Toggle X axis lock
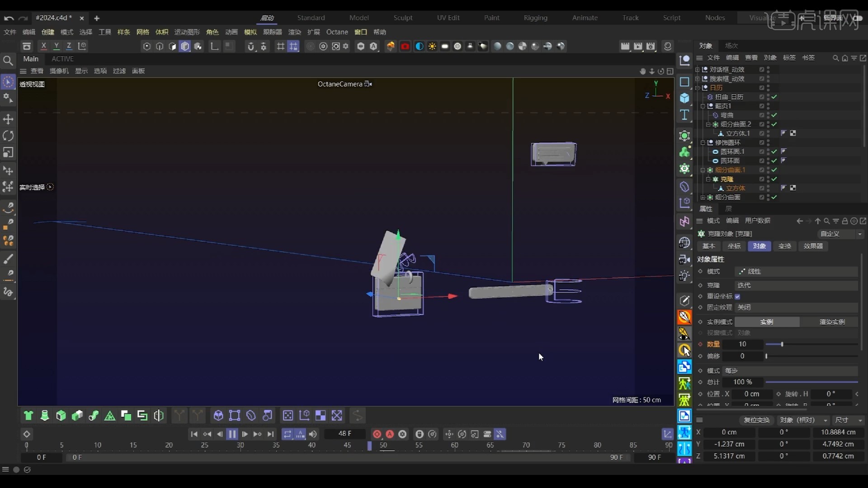This screenshot has width=868, height=488. [x=43, y=46]
